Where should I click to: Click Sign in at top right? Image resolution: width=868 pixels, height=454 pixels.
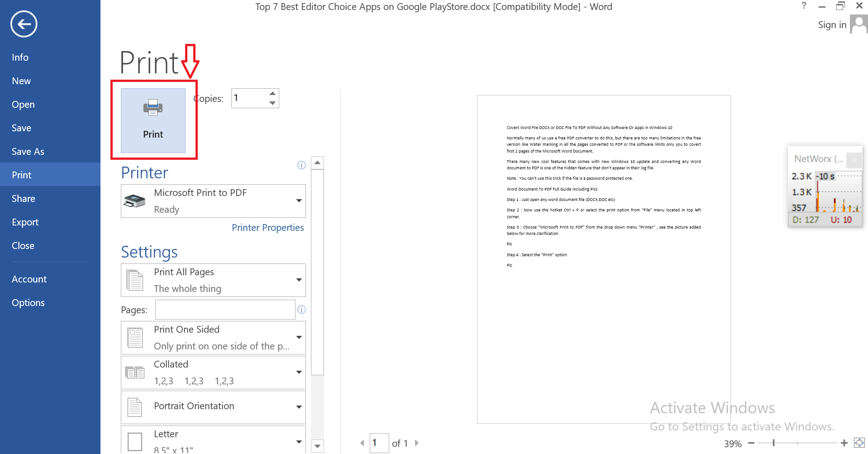[832, 25]
